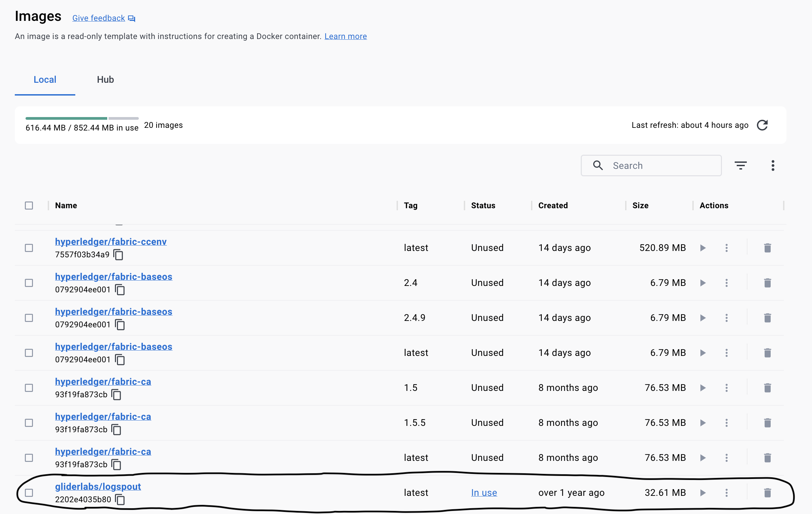
Task: Click the In use status link
Action: (484, 493)
